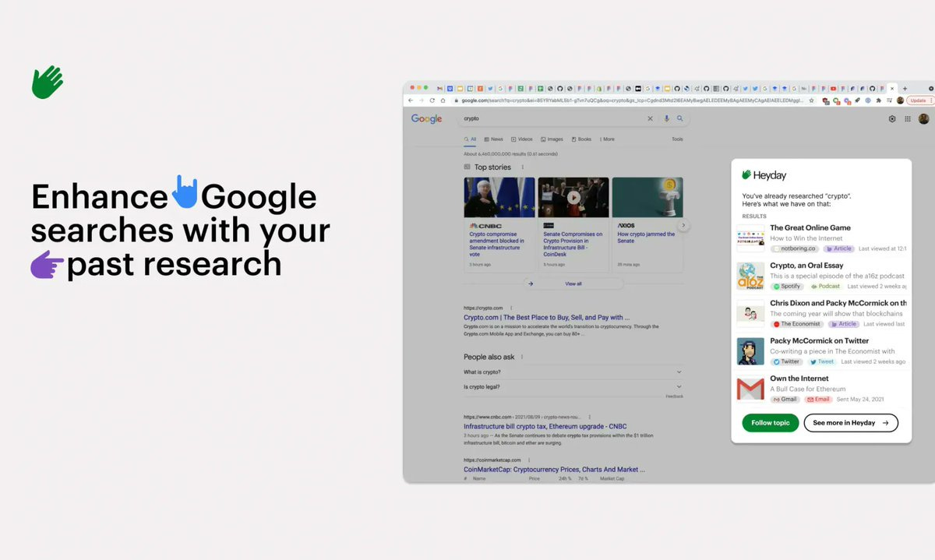Open the CoinMarketCap search result link
935x560 pixels.
point(554,470)
